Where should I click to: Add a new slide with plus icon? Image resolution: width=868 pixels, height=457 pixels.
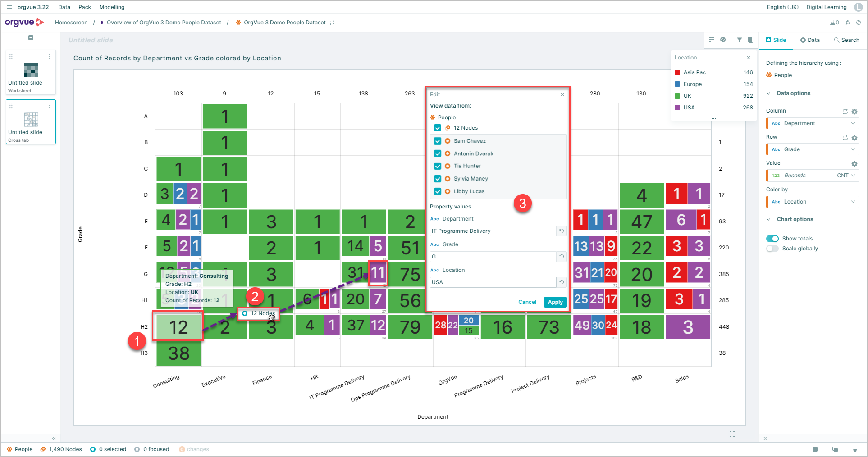tap(31, 38)
